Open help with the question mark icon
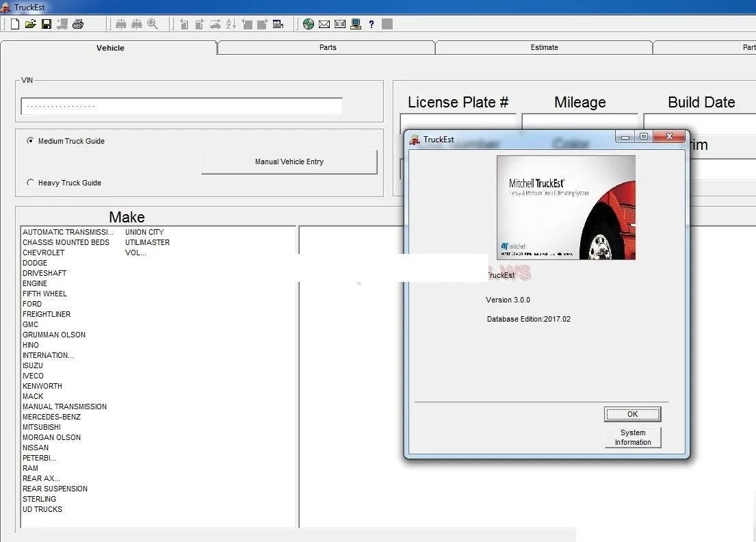Viewport: 756px width, 542px height. (372, 24)
